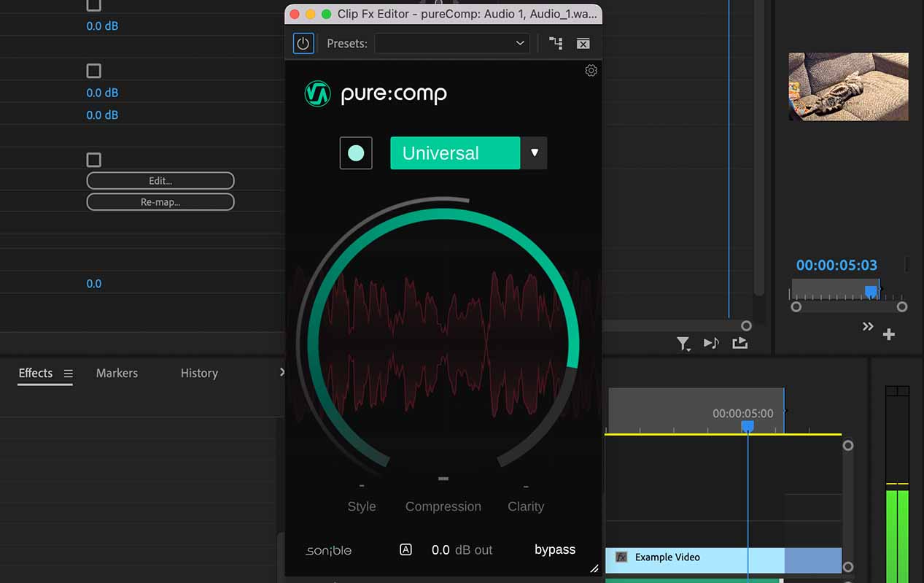
Task: Click the export share icon
Action: pyautogui.click(x=739, y=342)
